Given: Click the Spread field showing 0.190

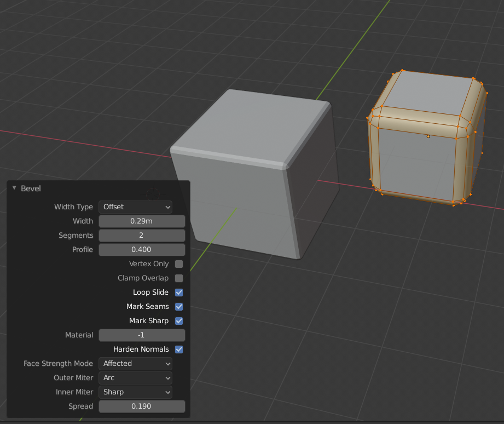Looking at the screenshot, I should (x=142, y=406).
